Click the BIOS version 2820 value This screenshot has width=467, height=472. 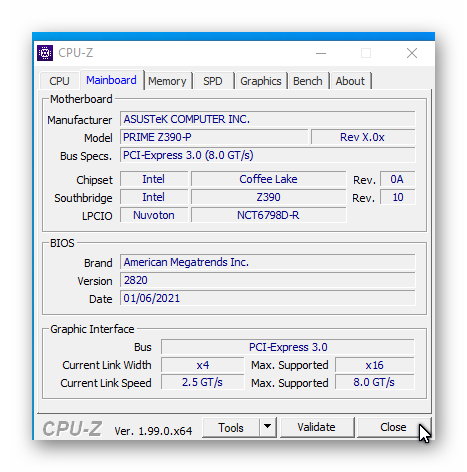point(268,280)
